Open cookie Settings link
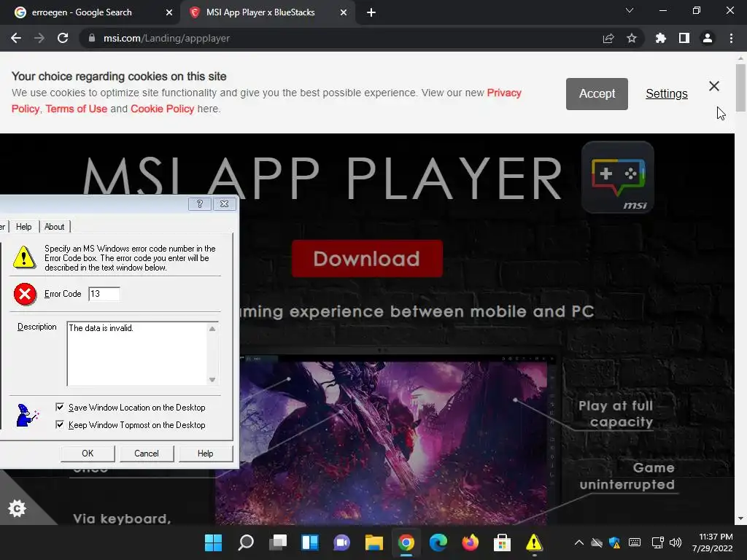Viewport: 747px width, 560px height. click(x=667, y=94)
